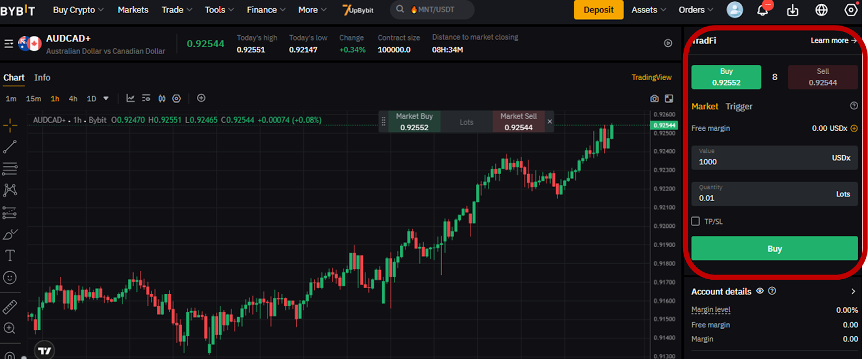Open the notifications bell
The height and width of the screenshot is (359, 868).
[x=763, y=10]
